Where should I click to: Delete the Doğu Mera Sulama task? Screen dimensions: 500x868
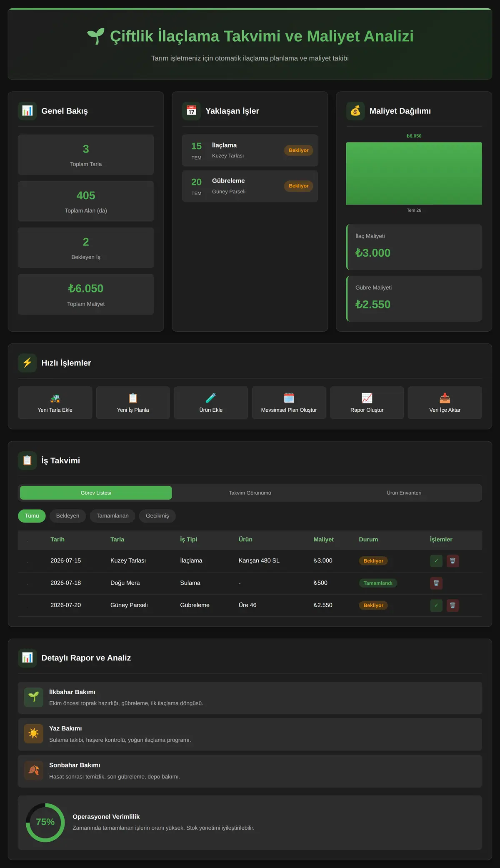[436, 583]
